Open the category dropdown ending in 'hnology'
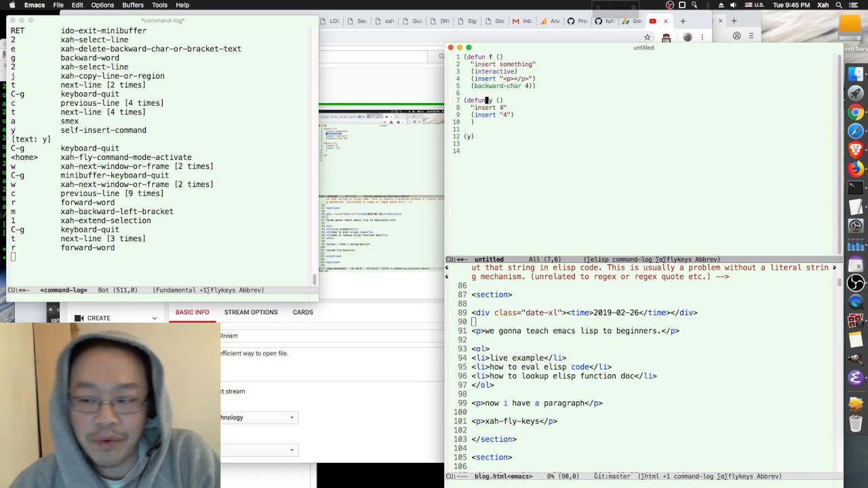The height and width of the screenshot is (488, 868). 259,418
